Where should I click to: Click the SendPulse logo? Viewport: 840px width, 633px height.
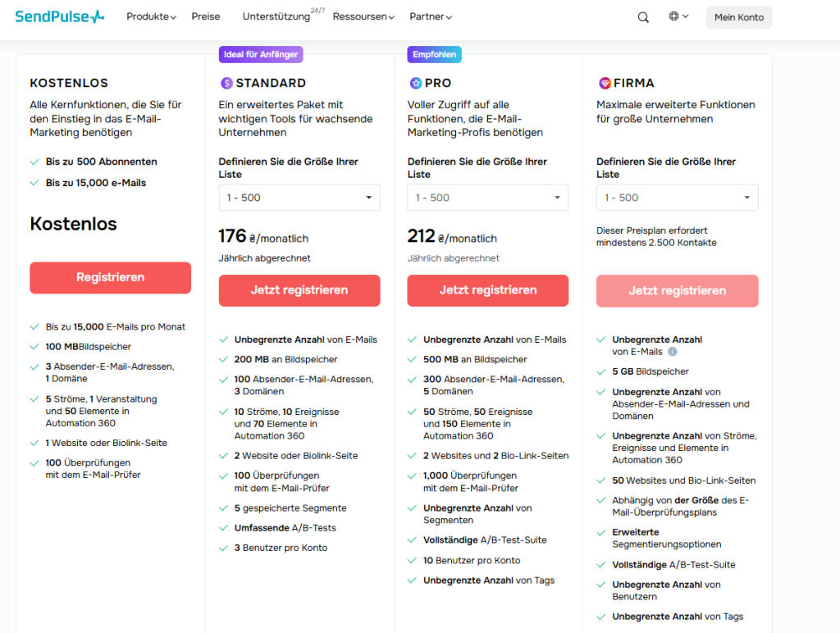(59, 16)
